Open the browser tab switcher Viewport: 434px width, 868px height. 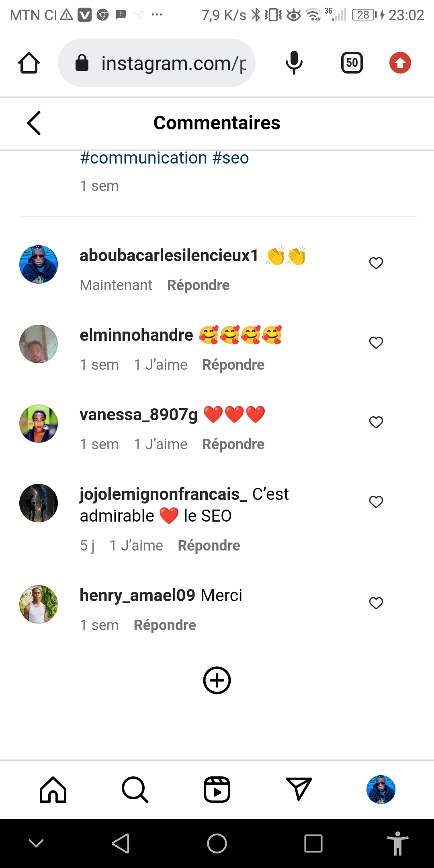tap(352, 63)
